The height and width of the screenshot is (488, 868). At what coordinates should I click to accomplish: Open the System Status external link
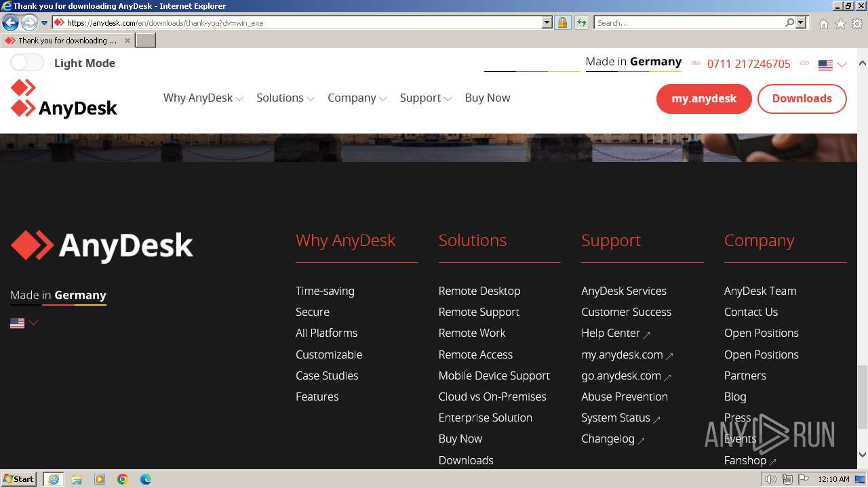tap(620, 418)
